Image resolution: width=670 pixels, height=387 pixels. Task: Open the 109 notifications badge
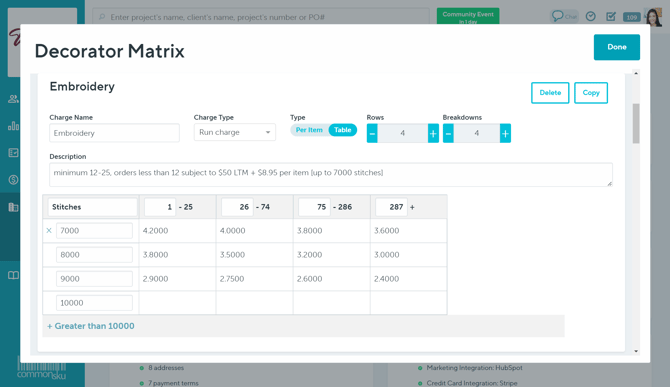tap(631, 17)
